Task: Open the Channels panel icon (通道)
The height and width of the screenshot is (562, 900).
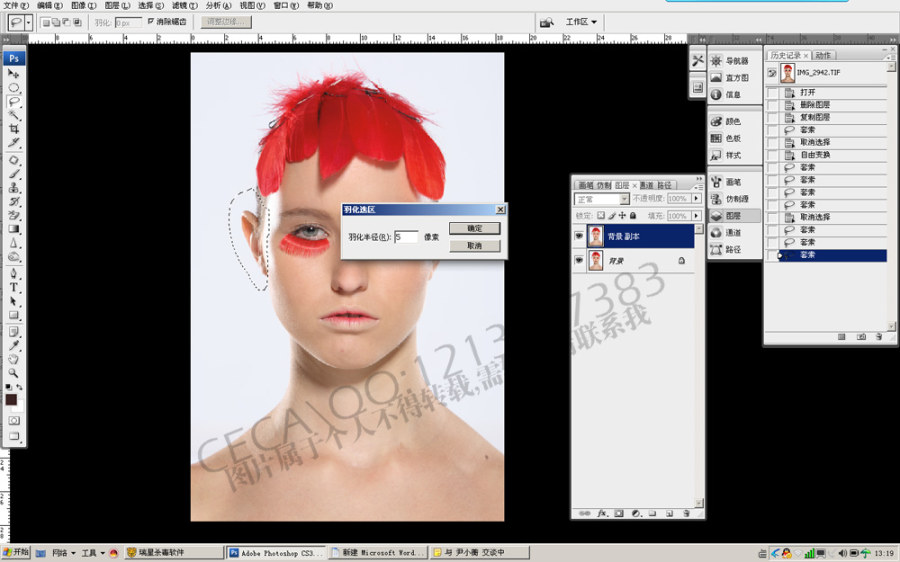Action: (x=730, y=232)
